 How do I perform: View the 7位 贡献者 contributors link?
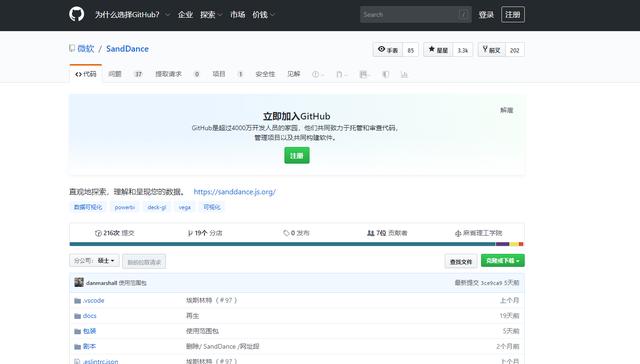[387, 233]
